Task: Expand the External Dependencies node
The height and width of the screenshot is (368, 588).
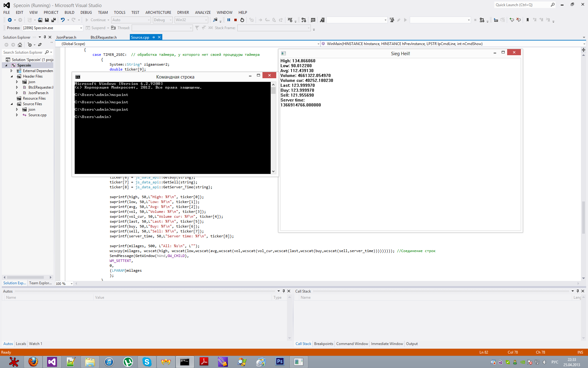Action: coord(12,71)
